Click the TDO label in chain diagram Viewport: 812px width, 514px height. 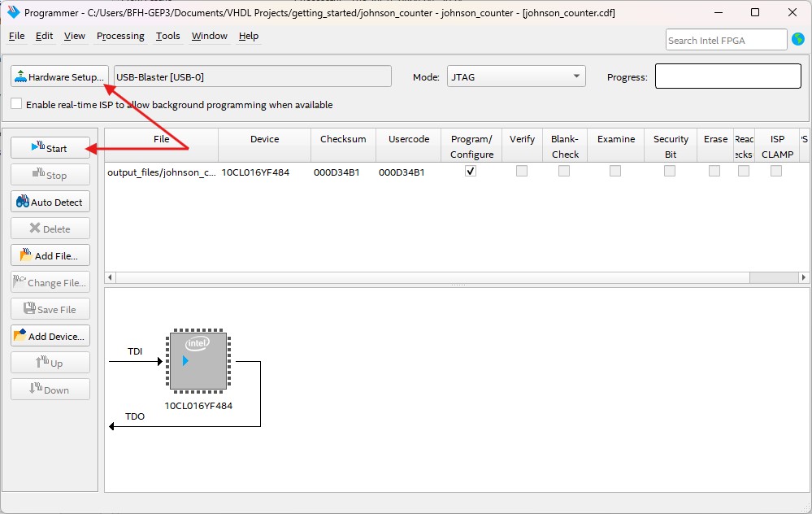135,416
